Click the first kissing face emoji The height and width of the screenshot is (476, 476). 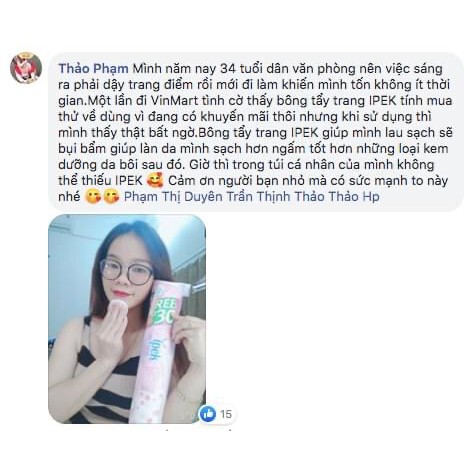93,197
